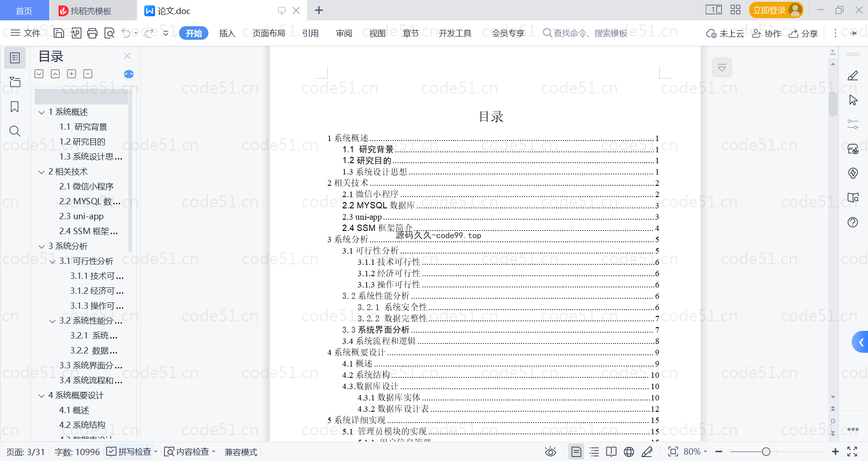Switch to the 页面布局 ribbon tab
Screen dimensions: 868x461
click(269, 33)
